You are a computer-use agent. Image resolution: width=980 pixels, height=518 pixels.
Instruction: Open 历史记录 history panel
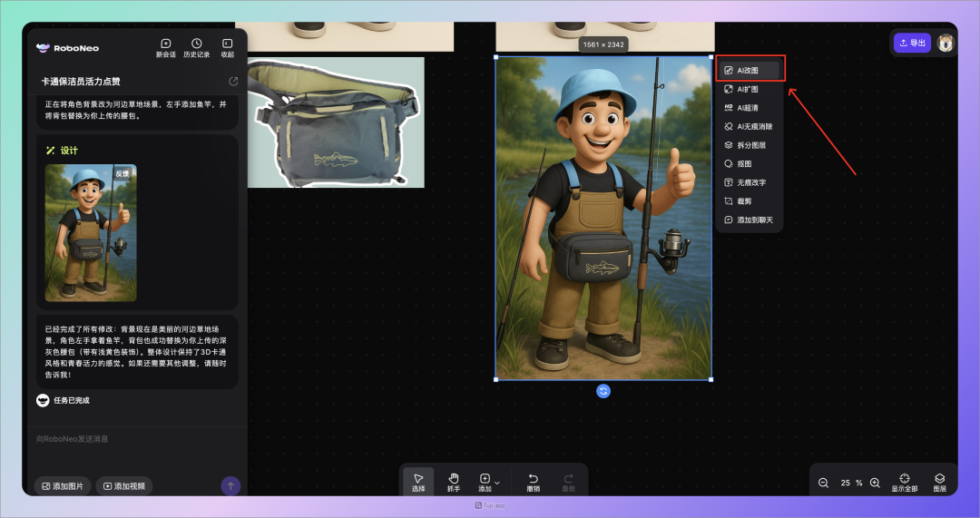pyautogui.click(x=196, y=47)
